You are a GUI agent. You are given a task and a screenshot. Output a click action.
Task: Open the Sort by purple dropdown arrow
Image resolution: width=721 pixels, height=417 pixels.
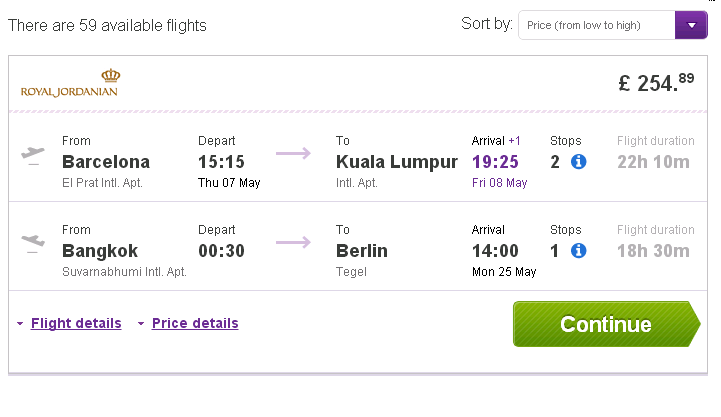(691, 25)
